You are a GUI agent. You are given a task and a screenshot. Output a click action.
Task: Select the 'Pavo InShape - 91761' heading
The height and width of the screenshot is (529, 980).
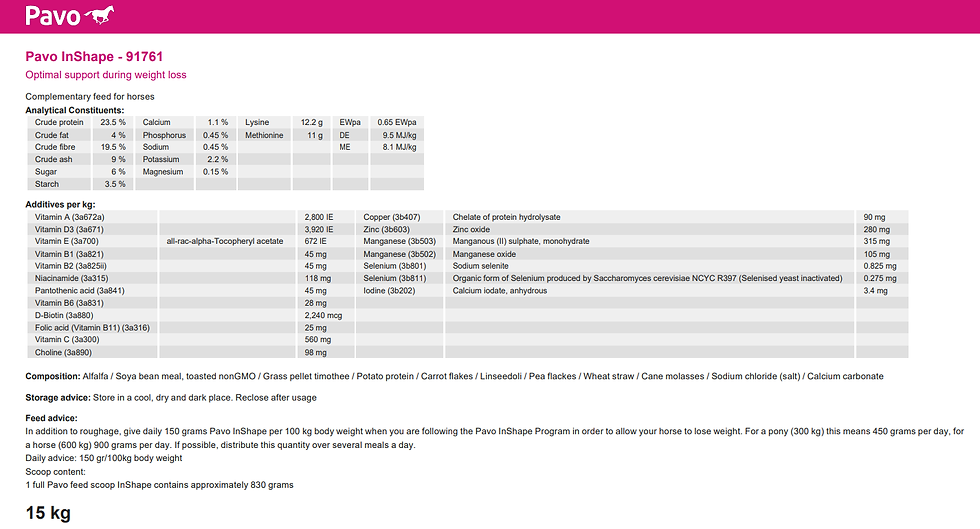(x=94, y=56)
